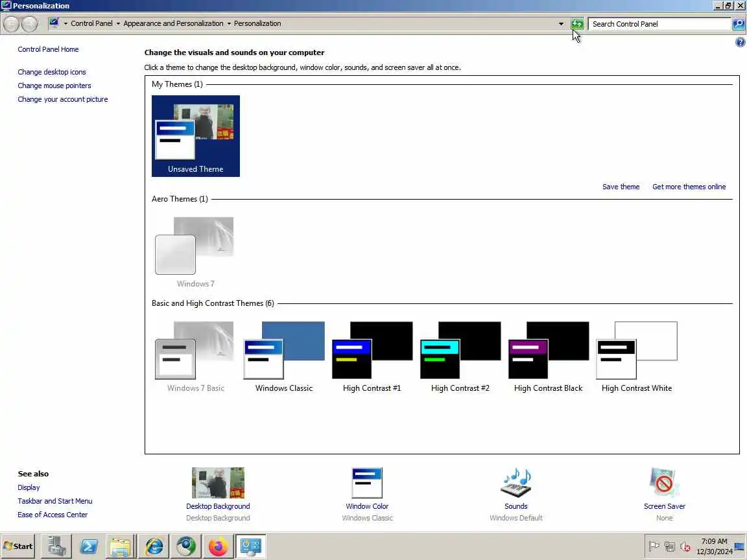
Task: Open the Screen Saver icon
Action: (664, 483)
